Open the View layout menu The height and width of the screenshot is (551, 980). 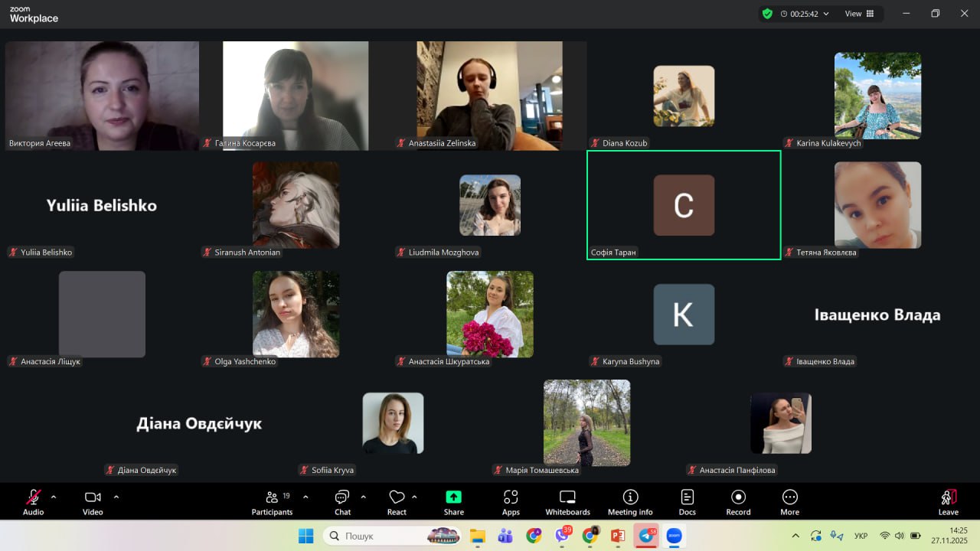858,14
